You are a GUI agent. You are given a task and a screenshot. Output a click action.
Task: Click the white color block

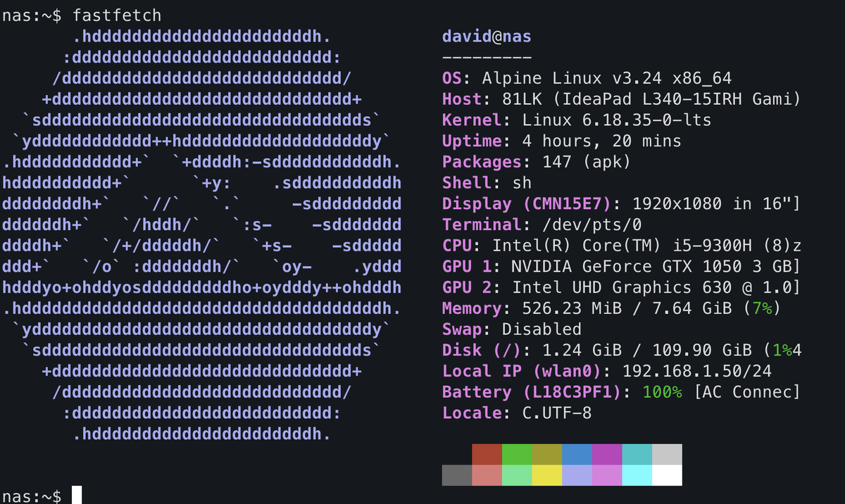667,475
